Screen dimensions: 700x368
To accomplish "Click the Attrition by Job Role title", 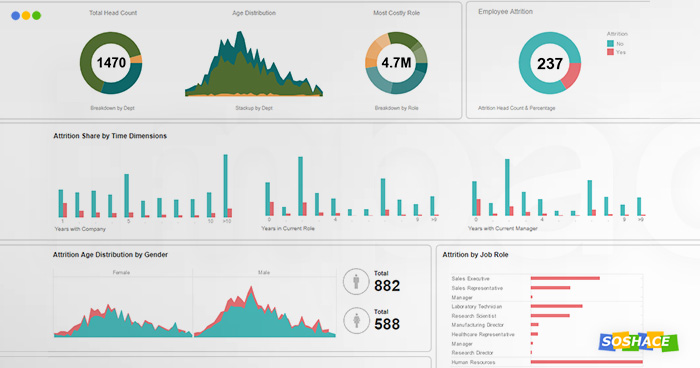I will [x=475, y=255].
